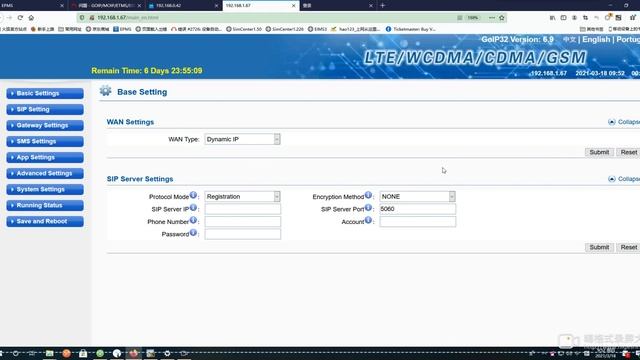Image resolution: width=640 pixels, height=360 pixels.
Task: Switch to the 192.168.0.42 browser tab
Action: tap(183, 6)
